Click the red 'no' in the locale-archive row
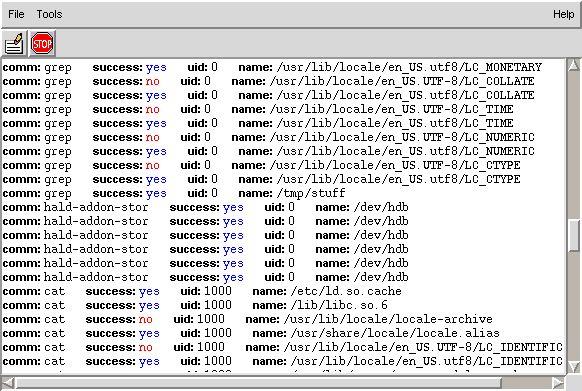This screenshot has height=391, width=582. 146,319
